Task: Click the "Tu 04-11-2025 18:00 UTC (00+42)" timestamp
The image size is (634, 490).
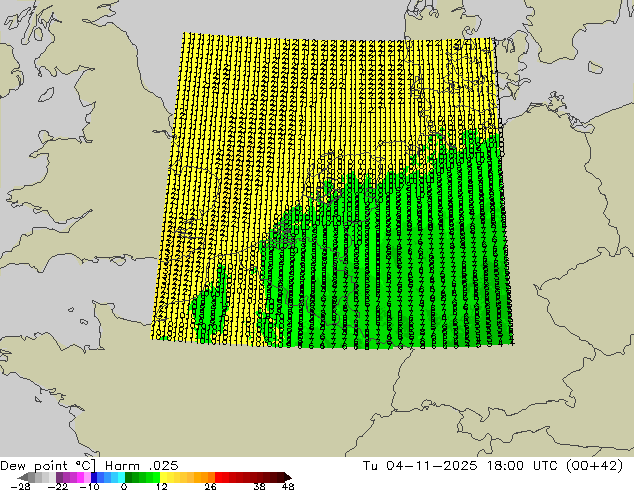Action: [x=493, y=466]
